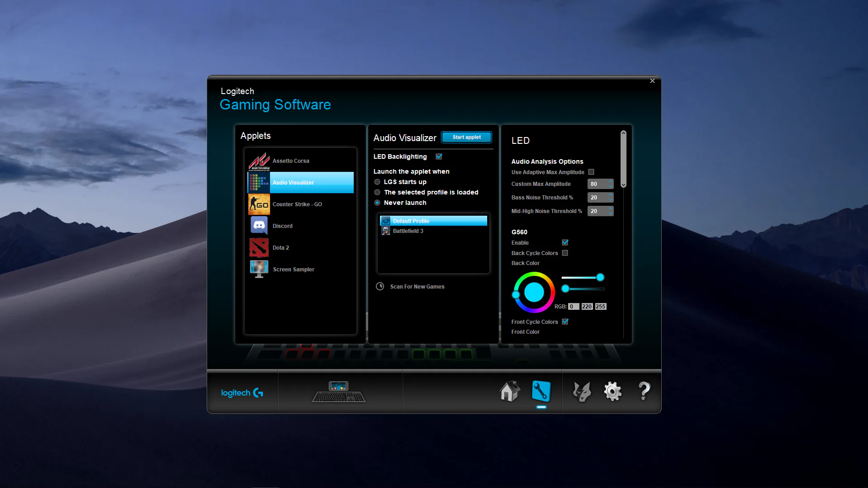Increase Bass Noise Threshold with up arrow

pyautogui.click(x=610, y=195)
